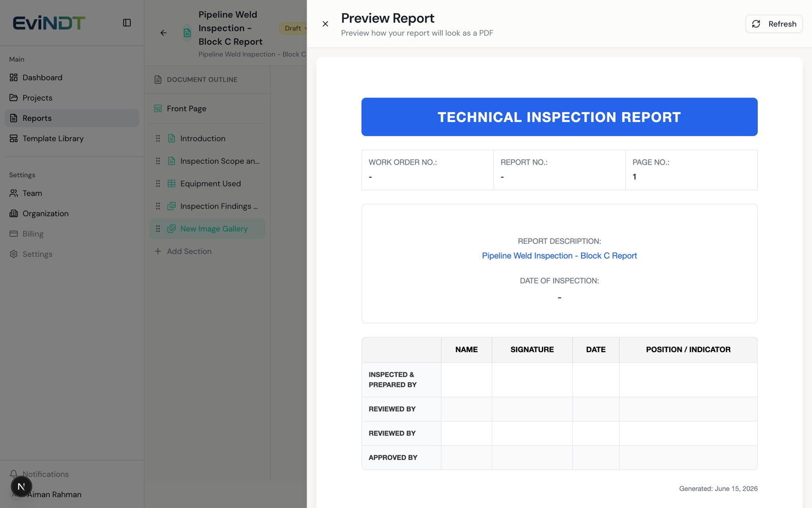812x508 pixels.
Task: Click the drag handle beside Inspection Scope
Action: click(x=158, y=161)
